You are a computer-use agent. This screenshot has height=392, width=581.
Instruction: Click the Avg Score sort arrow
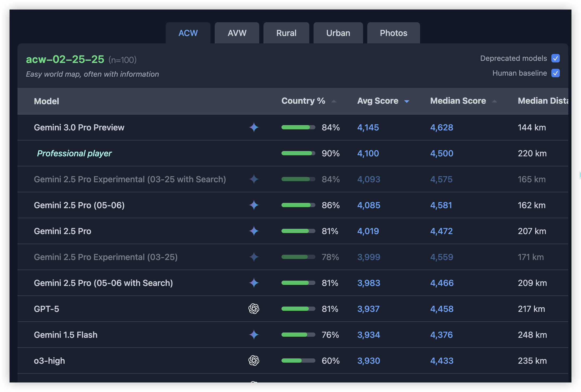coord(407,101)
